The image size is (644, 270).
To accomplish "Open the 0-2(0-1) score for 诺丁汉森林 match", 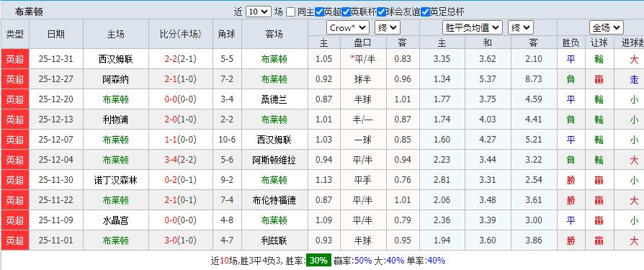I will pyautogui.click(x=180, y=180).
